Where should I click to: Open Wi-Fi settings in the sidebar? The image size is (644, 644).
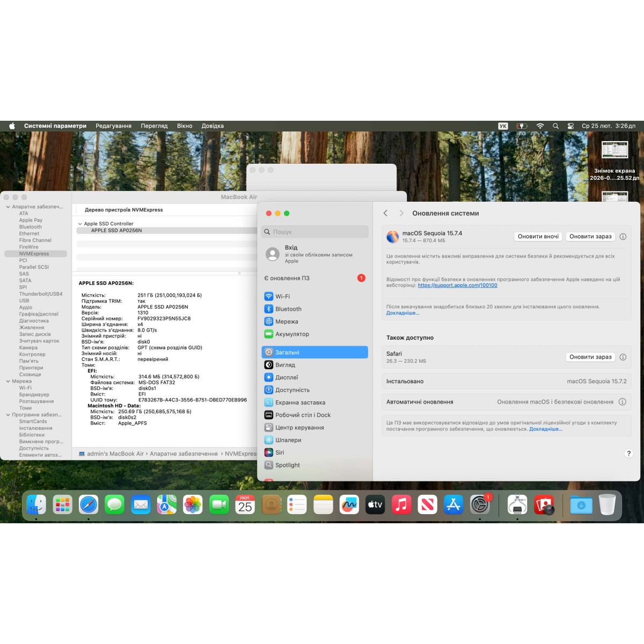coord(314,296)
